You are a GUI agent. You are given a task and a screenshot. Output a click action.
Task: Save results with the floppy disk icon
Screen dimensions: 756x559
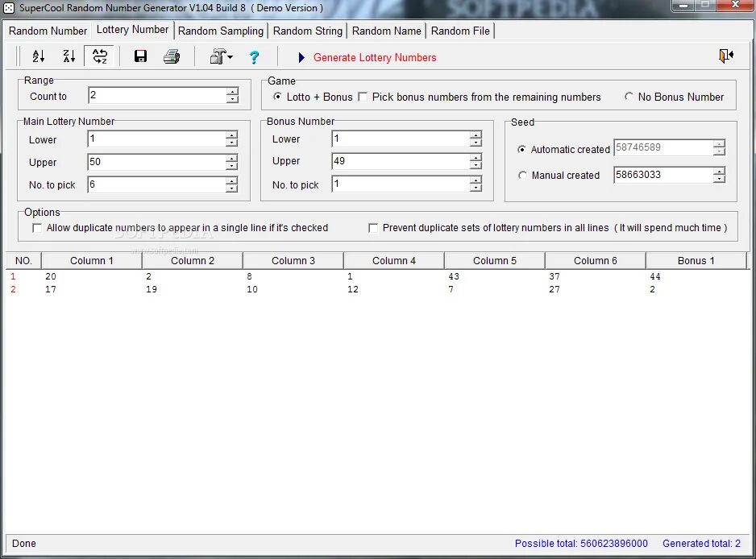click(140, 56)
